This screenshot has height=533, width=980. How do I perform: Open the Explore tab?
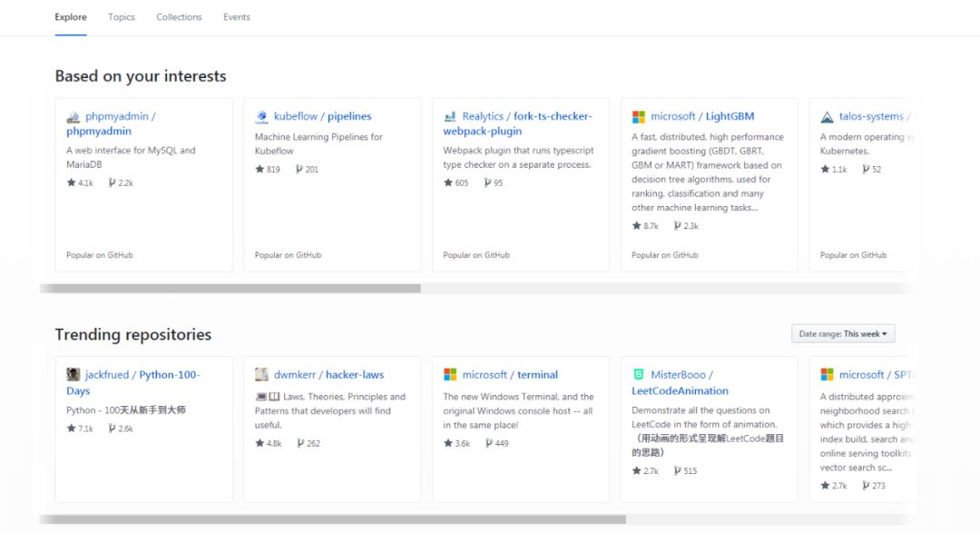pos(71,17)
